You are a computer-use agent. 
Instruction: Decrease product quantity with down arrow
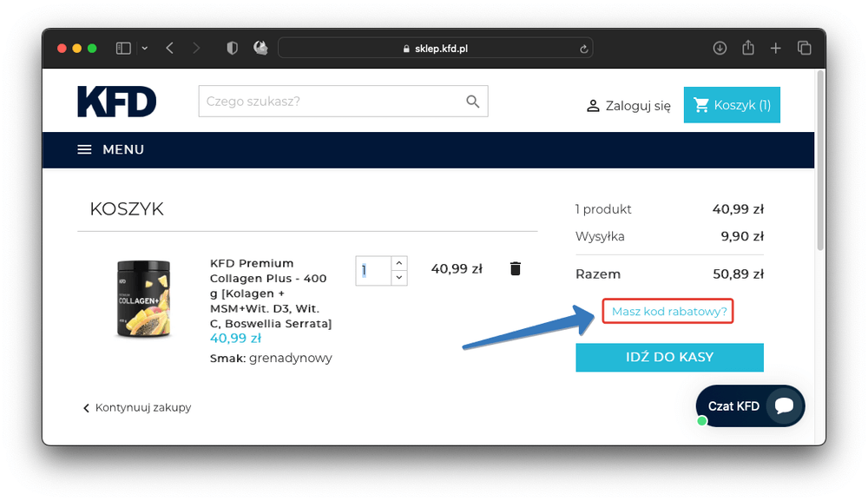click(x=398, y=278)
